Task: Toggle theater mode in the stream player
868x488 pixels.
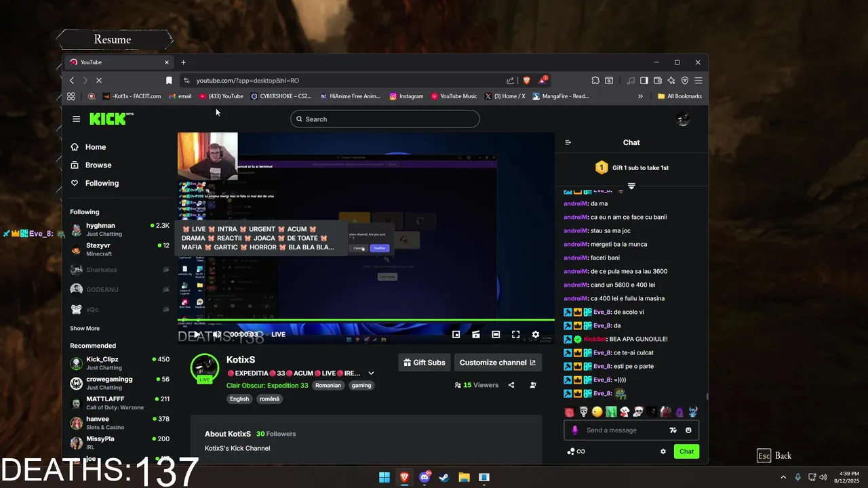Action: click(x=496, y=334)
